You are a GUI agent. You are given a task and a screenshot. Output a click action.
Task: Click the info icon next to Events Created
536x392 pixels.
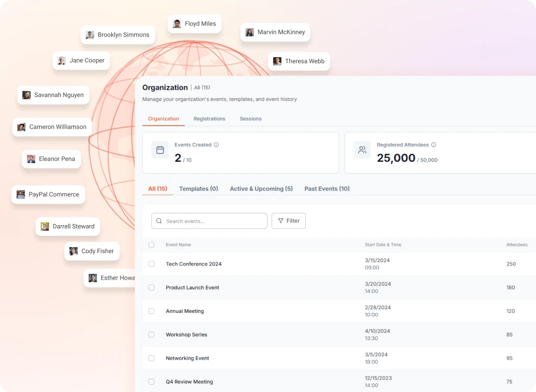[216, 144]
